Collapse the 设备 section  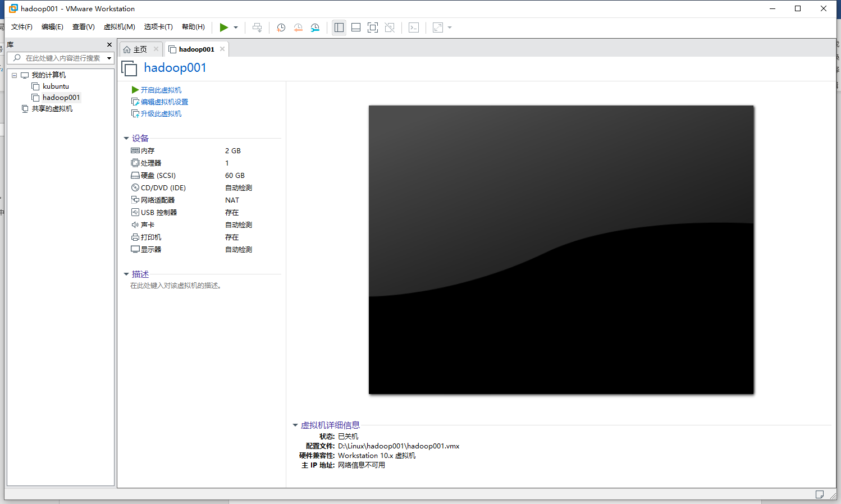pos(126,138)
